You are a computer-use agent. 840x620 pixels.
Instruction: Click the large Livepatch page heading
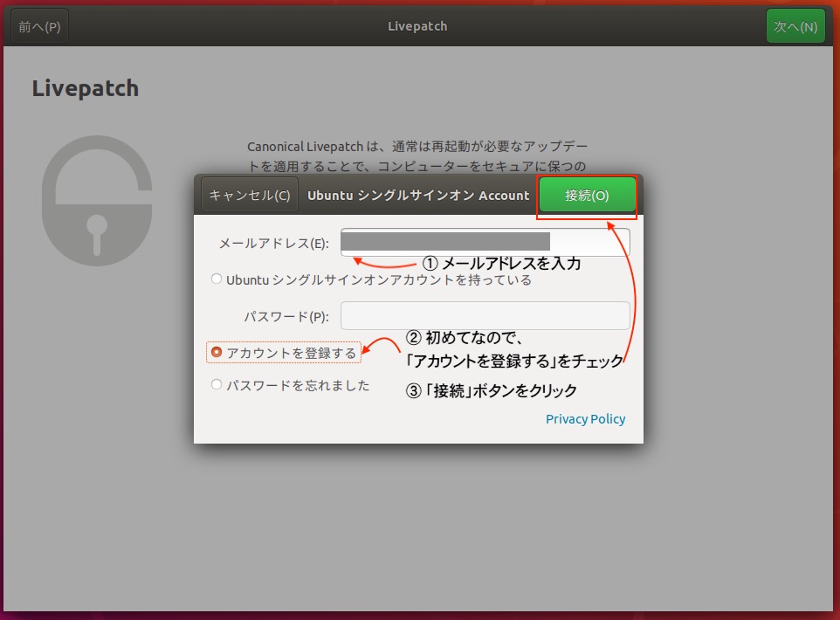pyautogui.click(x=86, y=88)
